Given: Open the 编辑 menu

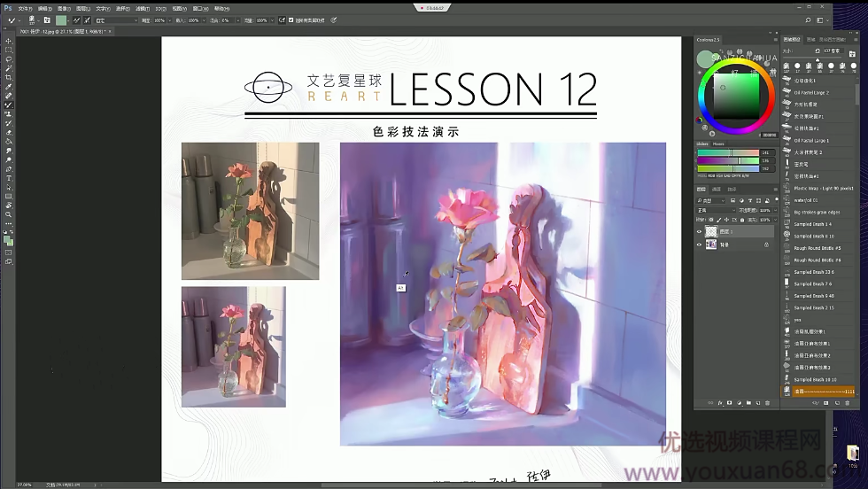Looking at the screenshot, I should click(45, 9).
